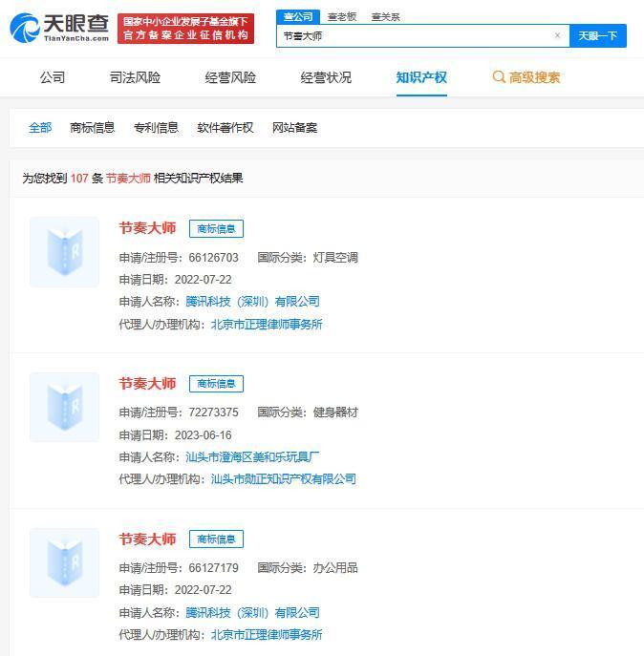
Task: Click registration number 66126703
Action: point(213,257)
